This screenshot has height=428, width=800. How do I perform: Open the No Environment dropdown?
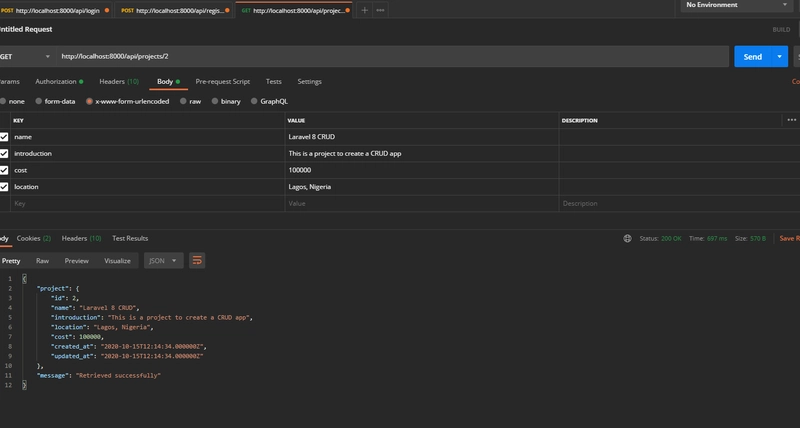[736, 5]
